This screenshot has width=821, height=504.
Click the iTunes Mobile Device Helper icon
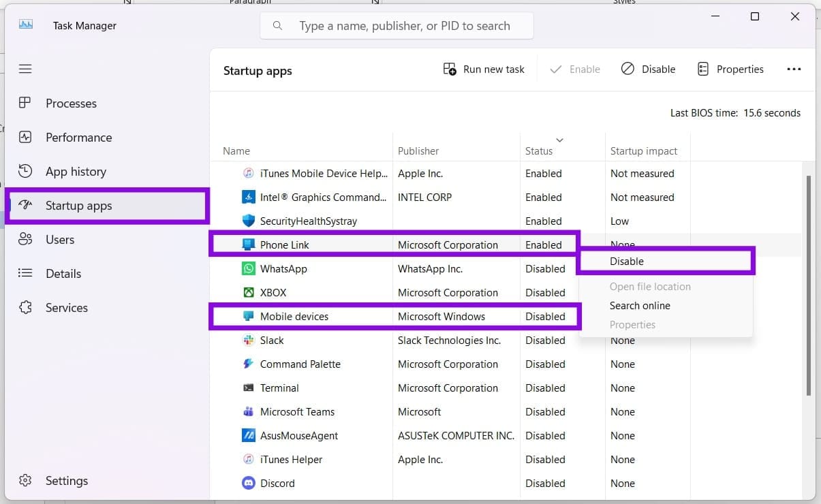tap(249, 173)
